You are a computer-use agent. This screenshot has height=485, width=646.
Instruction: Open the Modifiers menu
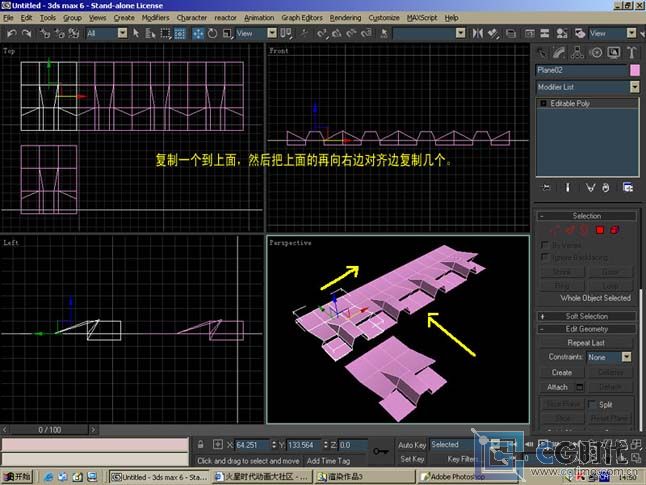(x=155, y=18)
